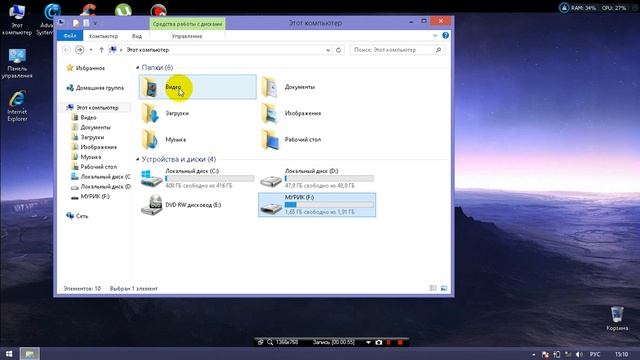Open quick access toolbar customize dropdown
Viewport: 640px width, 360px height.
point(95,24)
